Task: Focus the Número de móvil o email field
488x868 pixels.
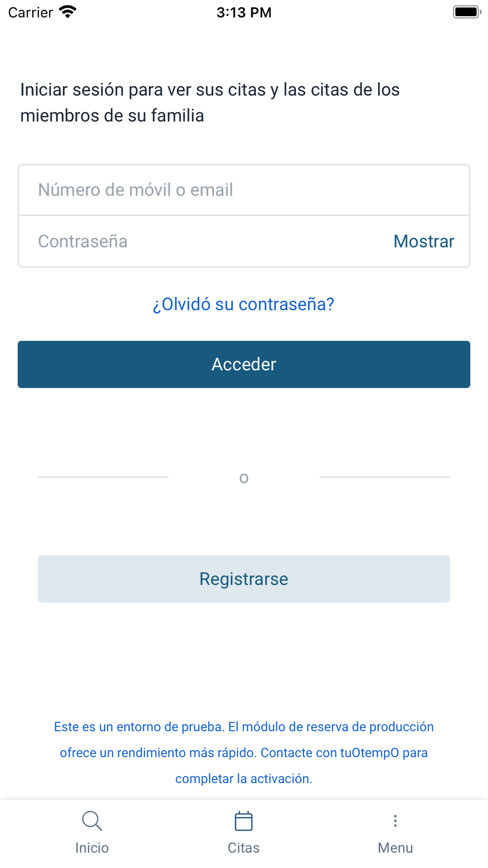Action: pyautogui.click(x=244, y=190)
